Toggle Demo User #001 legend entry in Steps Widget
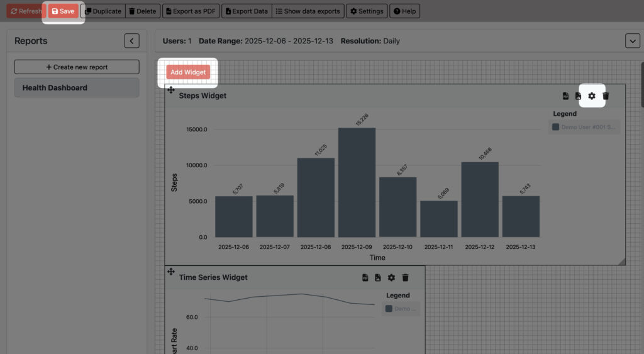The height and width of the screenshot is (354, 644). pyautogui.click(x=584, y=127)
